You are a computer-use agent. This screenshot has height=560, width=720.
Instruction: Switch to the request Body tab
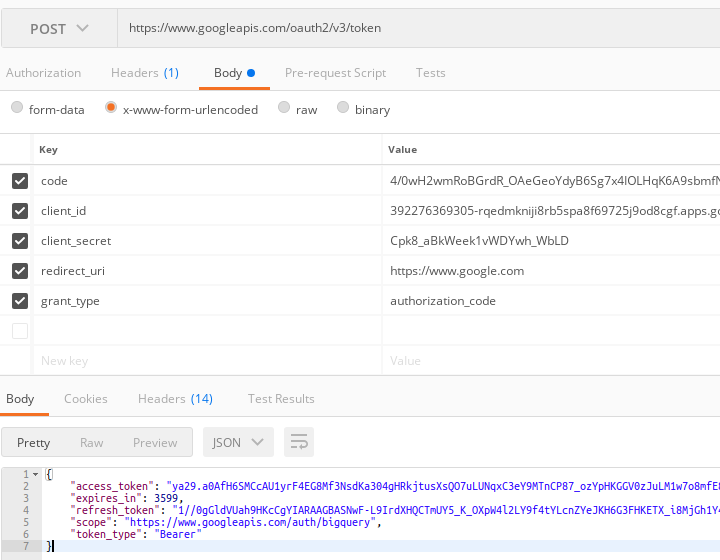[234, 73]
